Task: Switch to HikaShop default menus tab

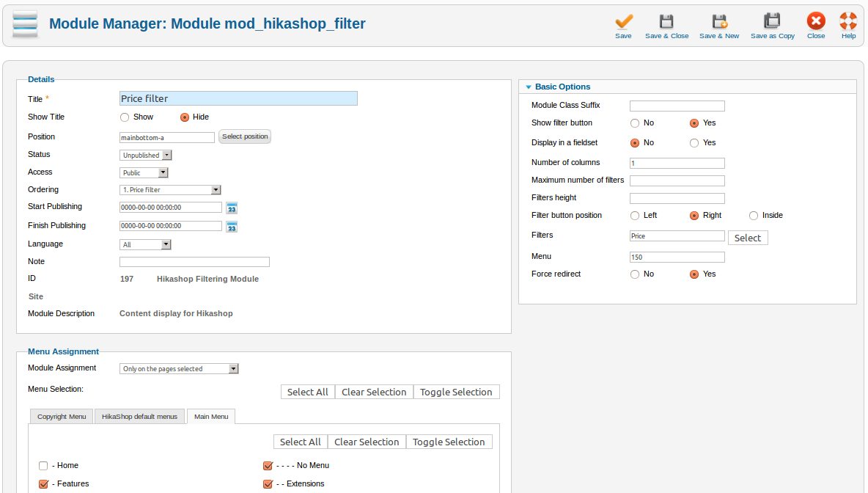Action: [x=139, y=417]
